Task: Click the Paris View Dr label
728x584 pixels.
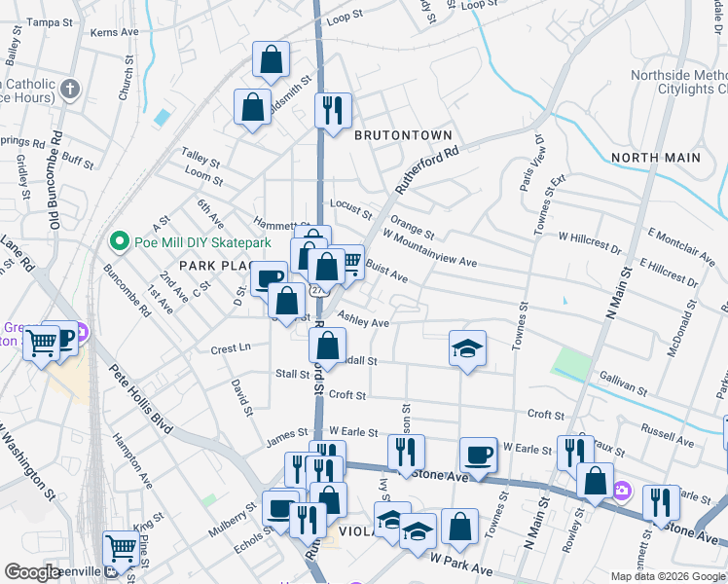Action: [x=531, y=163]
